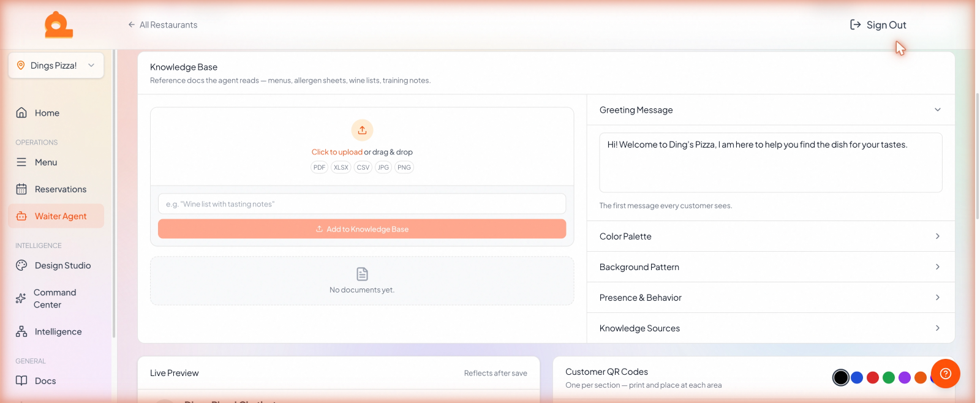
Task: Click 'The first message every customer sees.' hint
Action: click(x=666, y=206)
